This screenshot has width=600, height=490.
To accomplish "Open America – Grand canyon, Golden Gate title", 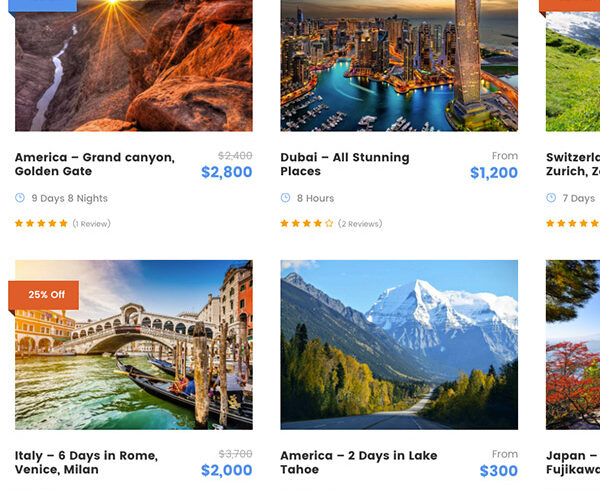I will 94,164.
